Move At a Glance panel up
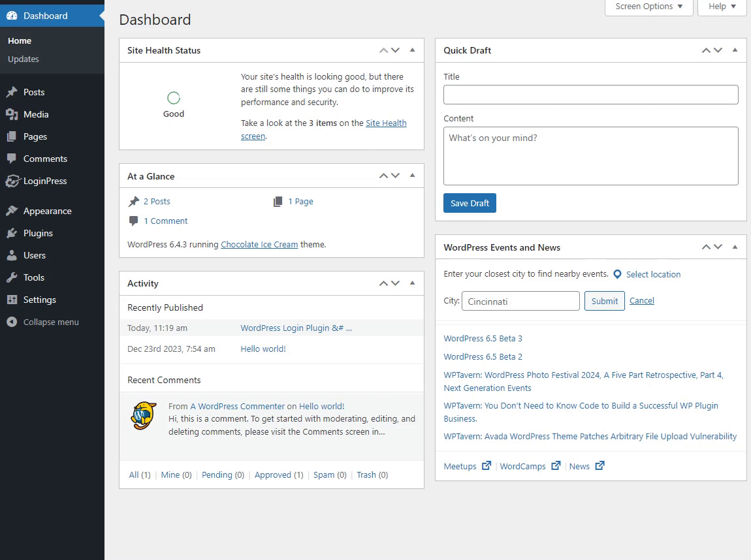Screen dimensions: 751x560 click(x=383, y=176)
